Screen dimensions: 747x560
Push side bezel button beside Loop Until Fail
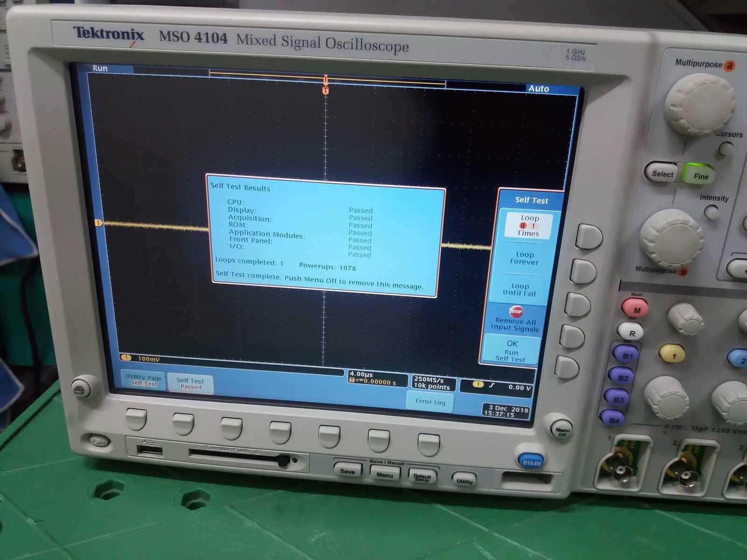click(x=578, y=304)
